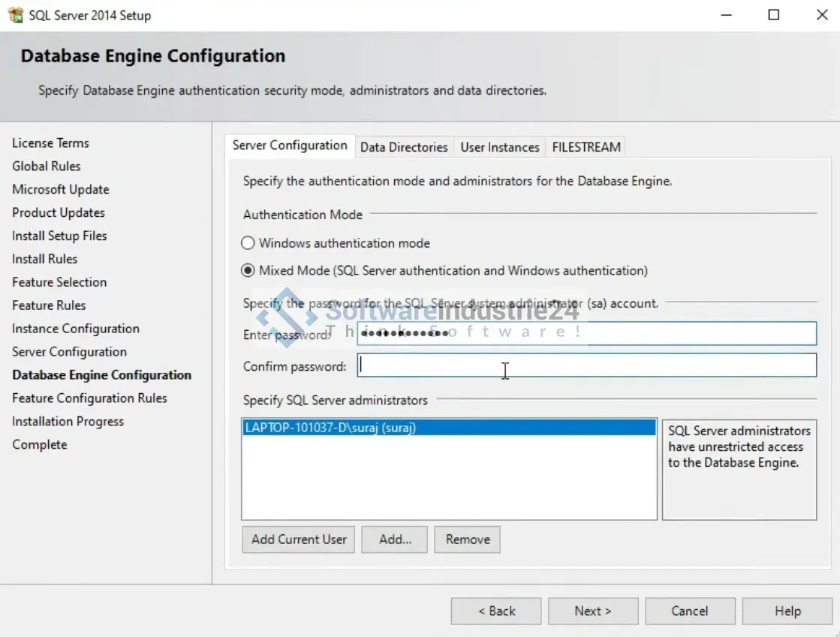
Task: Click Feature Selection step
Action: click(59, 282)
